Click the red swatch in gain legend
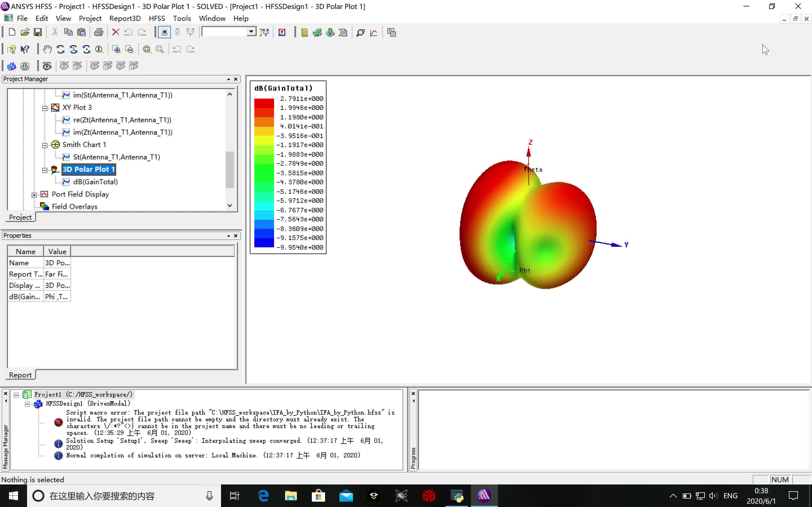The image size is (812, 507). [264, 103]
